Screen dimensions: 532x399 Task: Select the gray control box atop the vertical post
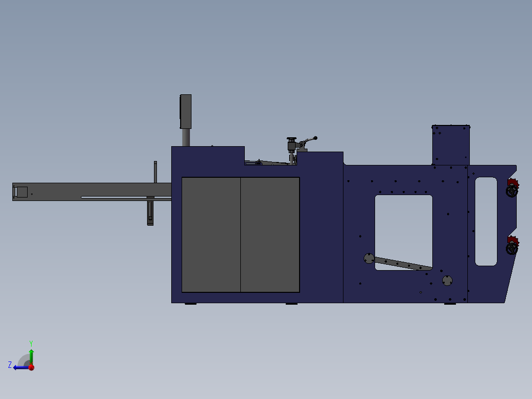[186, 112]
